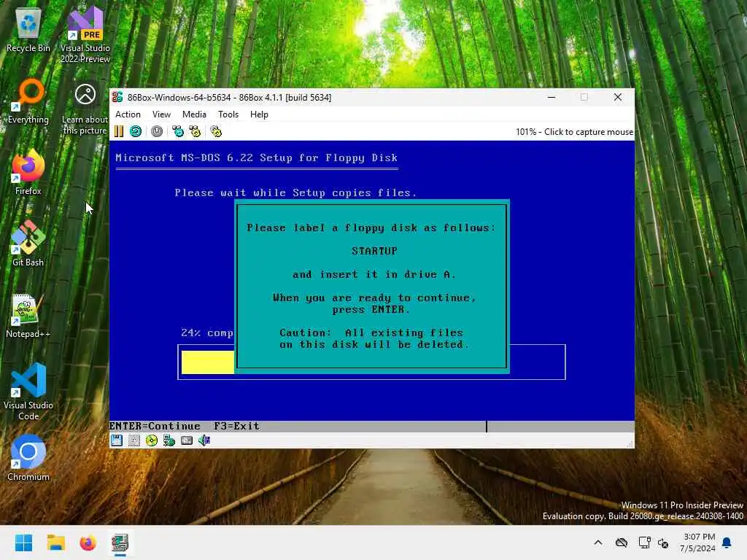Viewport: 747px width, 560px height.
Task: Open the Help menu
Action: click(259, 114)
